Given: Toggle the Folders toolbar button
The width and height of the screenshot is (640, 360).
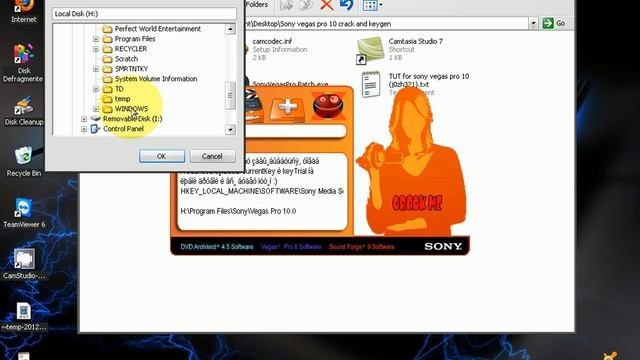Looking at the screenshot, I should [256, 5].
